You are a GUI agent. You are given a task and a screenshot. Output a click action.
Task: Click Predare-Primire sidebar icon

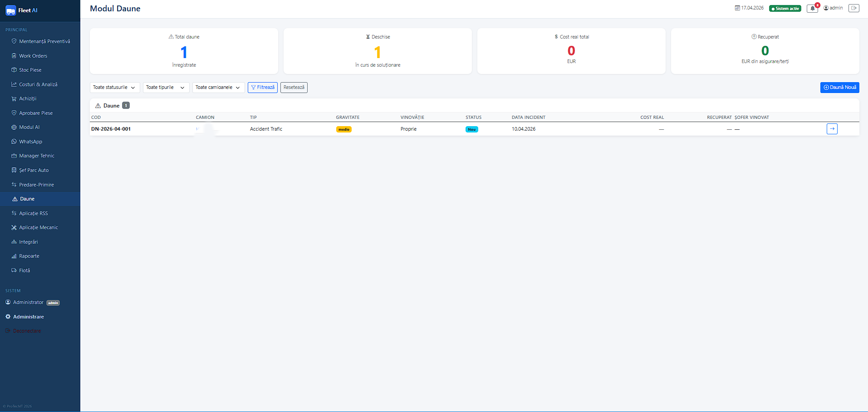(14, 185)
